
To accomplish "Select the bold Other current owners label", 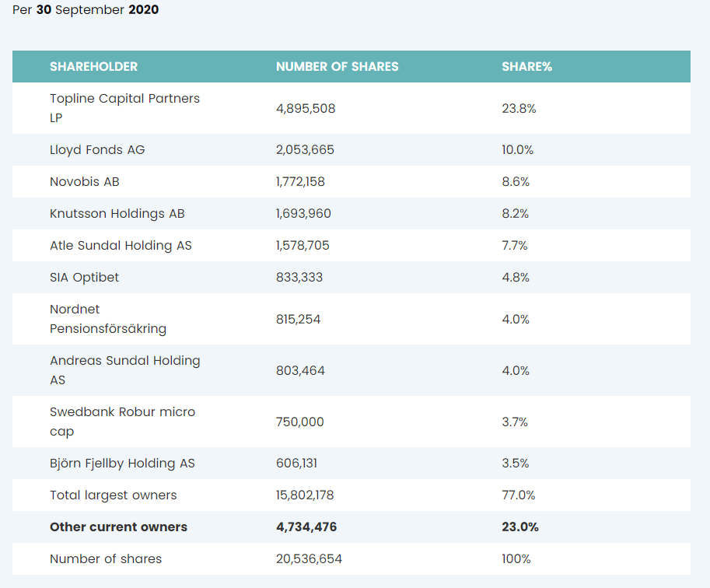I will coord(118,527).
